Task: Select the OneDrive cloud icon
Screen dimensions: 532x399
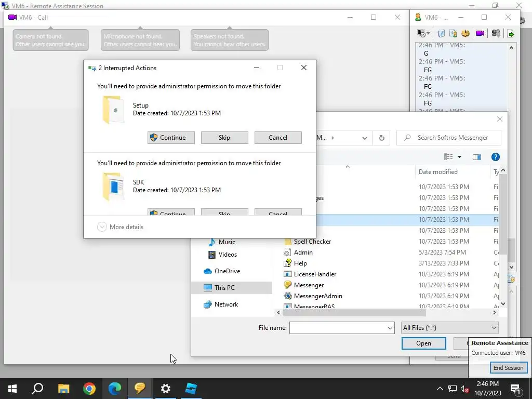Action: (208, 271)
